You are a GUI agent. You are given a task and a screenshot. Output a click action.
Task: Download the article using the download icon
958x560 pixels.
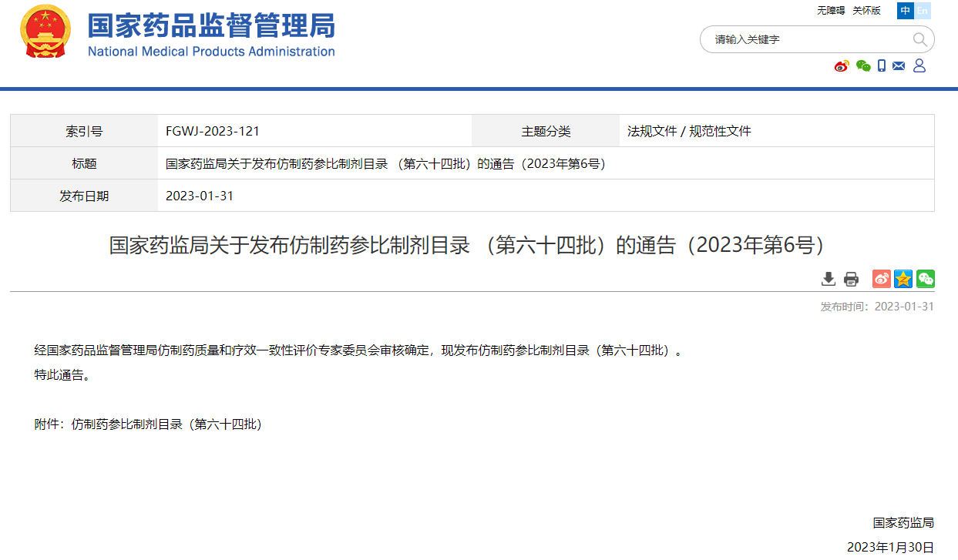coord(829,279)
